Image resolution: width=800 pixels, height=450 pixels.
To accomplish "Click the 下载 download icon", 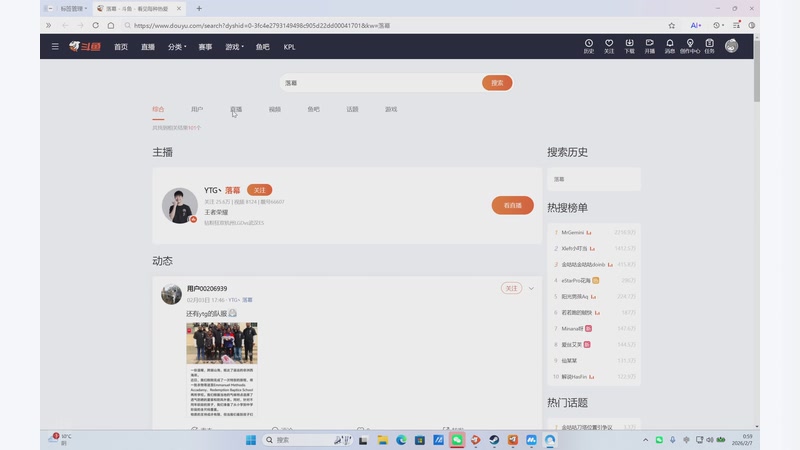I will pyautogui.click(x=629, y=46).
